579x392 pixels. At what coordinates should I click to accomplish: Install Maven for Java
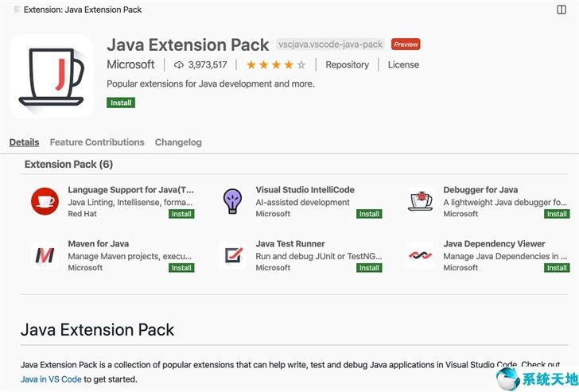(x=181, y=268)
